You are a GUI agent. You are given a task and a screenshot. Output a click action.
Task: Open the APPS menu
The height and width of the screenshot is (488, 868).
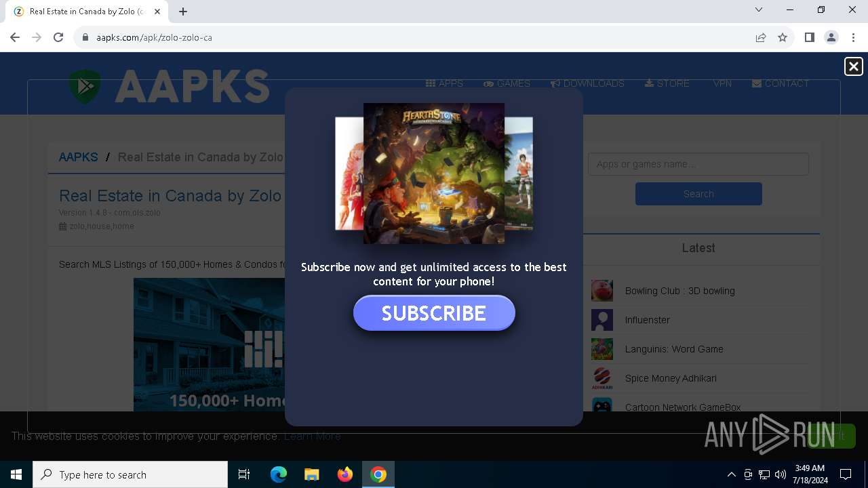[x=445, y=83]
